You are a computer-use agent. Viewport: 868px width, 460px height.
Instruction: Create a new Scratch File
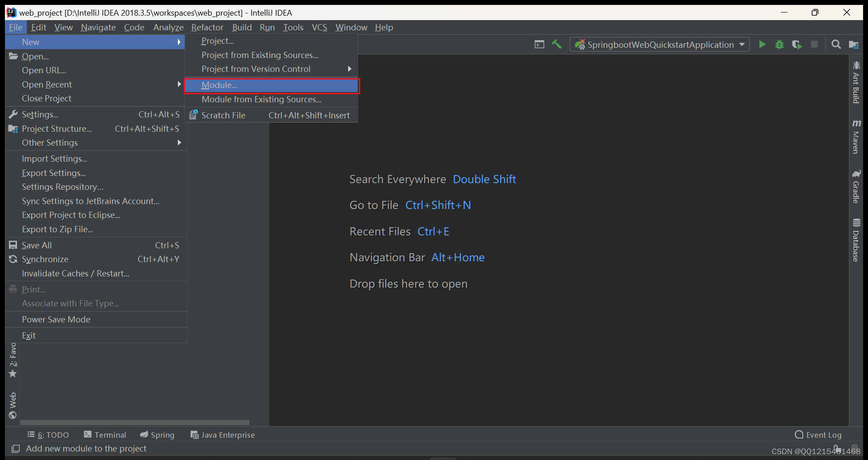271,115
